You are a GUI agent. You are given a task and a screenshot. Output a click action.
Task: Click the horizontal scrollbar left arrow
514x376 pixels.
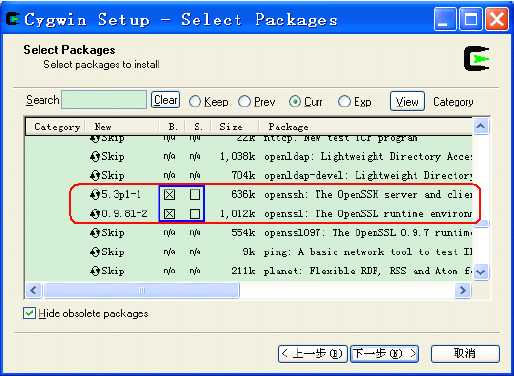point(34,290)
